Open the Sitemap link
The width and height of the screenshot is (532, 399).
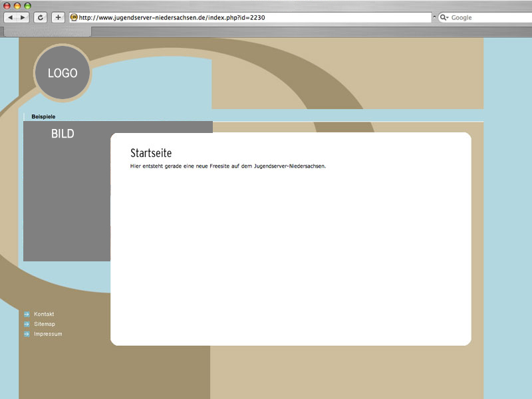pos(45,324)
